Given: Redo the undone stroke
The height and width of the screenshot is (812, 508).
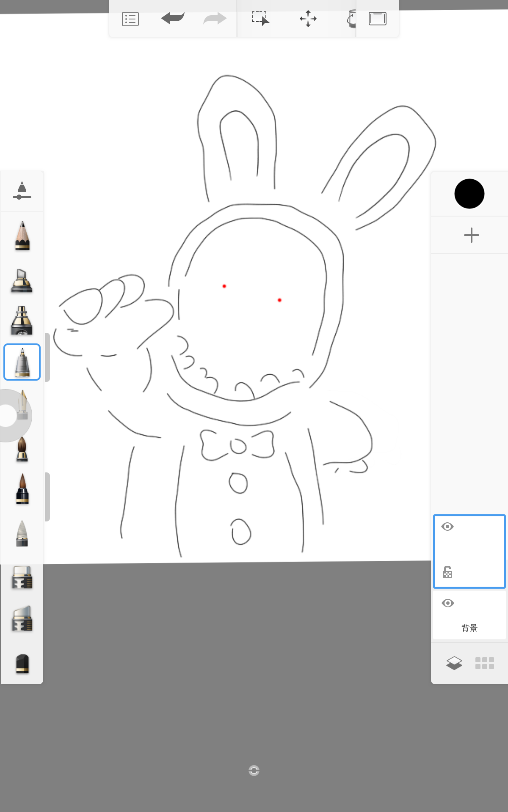Looking at the screenshot, I should [x=215, y=19].
